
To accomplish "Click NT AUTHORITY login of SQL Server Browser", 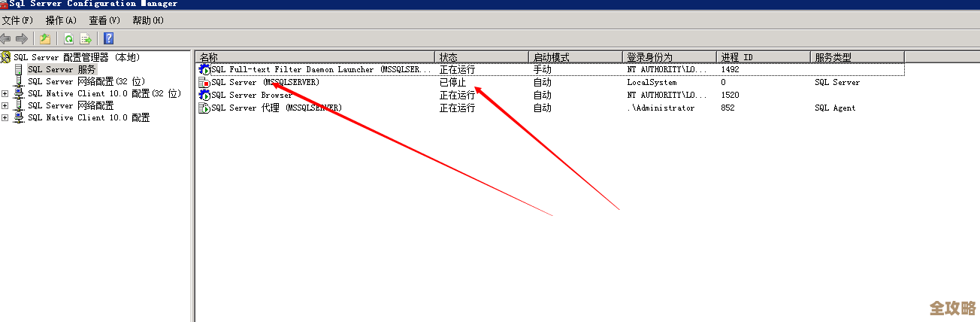I will click(667, 96).
